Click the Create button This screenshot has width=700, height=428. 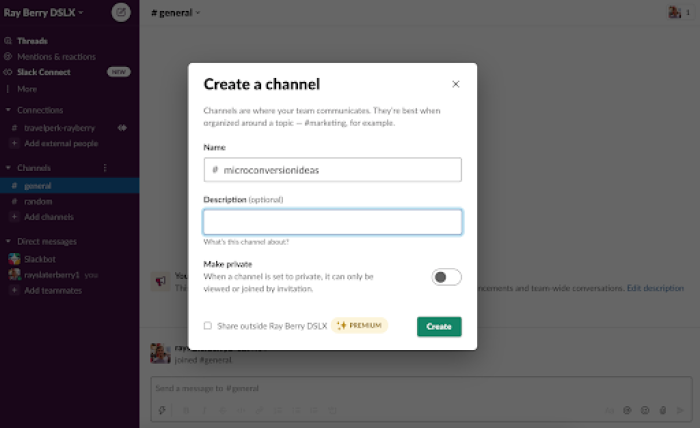[x=439, y=327]
